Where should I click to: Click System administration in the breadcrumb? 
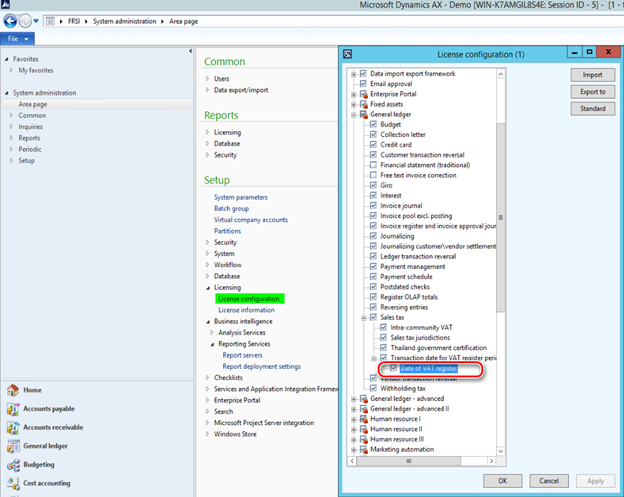[x=125, y=21]
